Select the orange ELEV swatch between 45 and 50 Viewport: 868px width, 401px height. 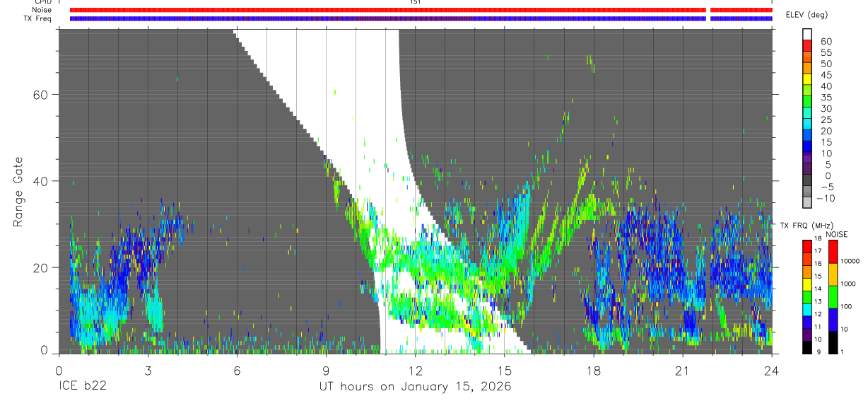(x=807, y=69)
